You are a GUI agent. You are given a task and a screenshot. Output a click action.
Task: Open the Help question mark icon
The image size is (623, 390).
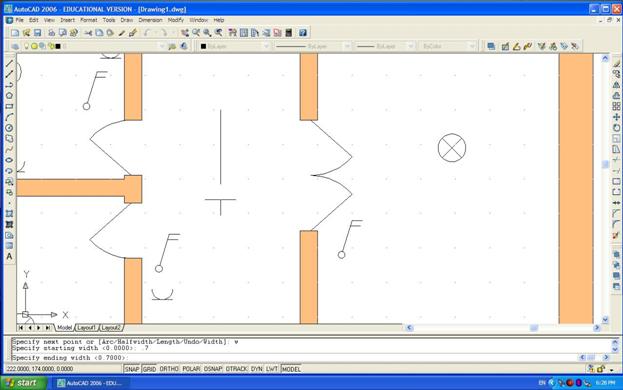point(303,33)
